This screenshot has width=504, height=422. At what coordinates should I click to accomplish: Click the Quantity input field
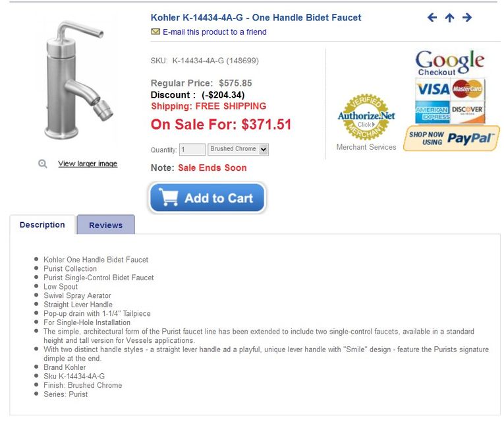pos(192,150)
